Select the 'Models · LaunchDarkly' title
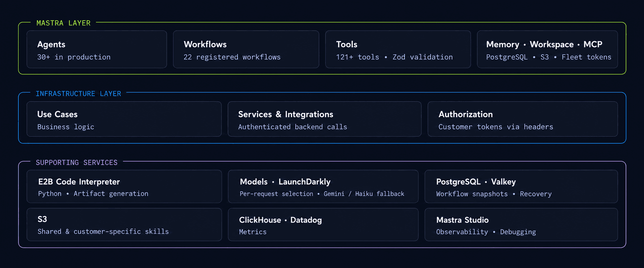Screen dimensions: 644x268 tap(285, 182)
